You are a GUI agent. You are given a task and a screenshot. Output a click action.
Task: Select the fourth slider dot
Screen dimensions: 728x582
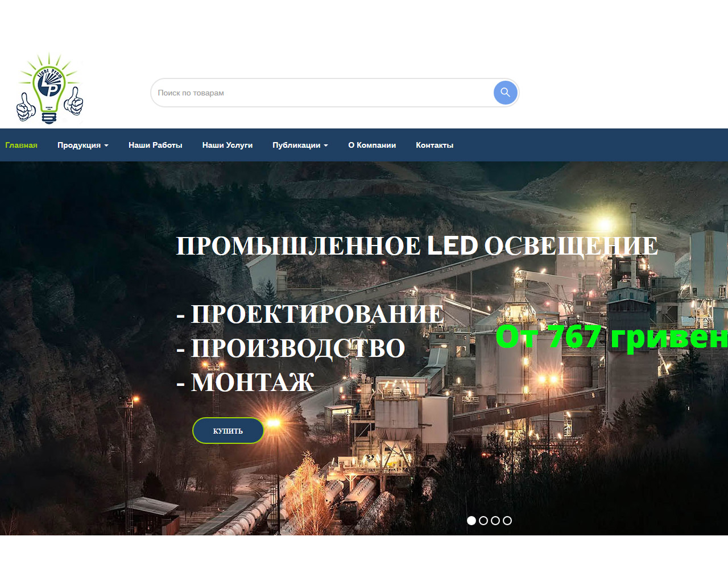pos(507,521)
